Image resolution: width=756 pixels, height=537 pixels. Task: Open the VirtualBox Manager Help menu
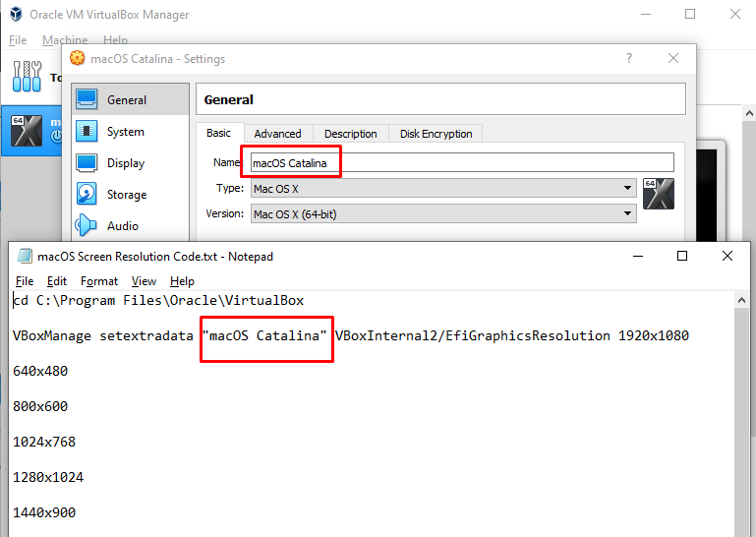115,40
